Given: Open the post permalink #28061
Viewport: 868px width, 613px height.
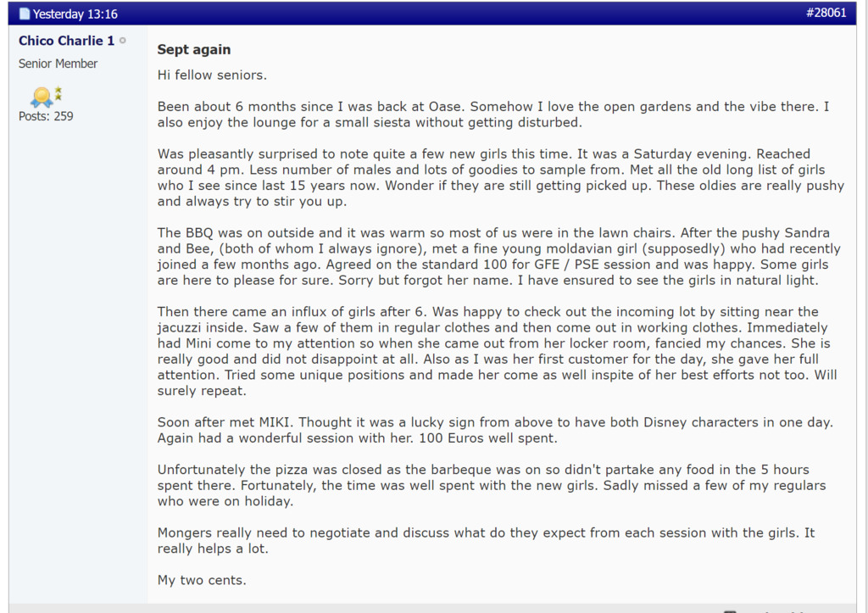Looking at the screenshot, I should (x=826, y=13).
